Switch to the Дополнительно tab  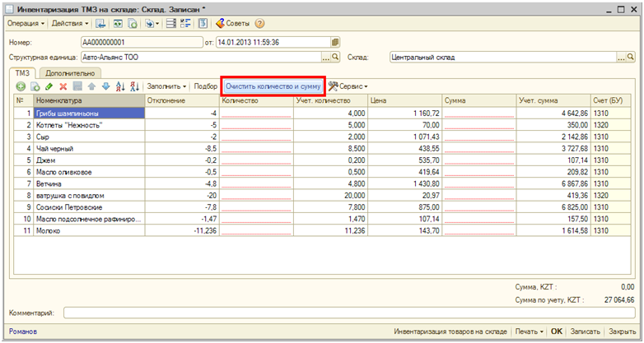pos(68,73)
